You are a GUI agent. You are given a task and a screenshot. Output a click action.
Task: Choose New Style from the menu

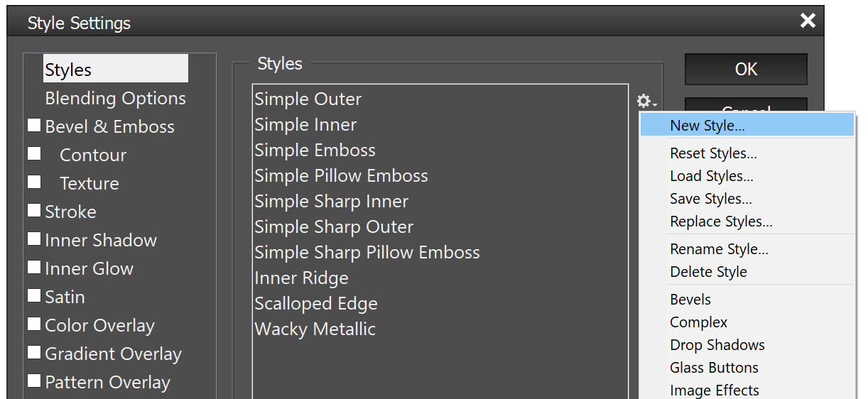[x=707, y=126]
